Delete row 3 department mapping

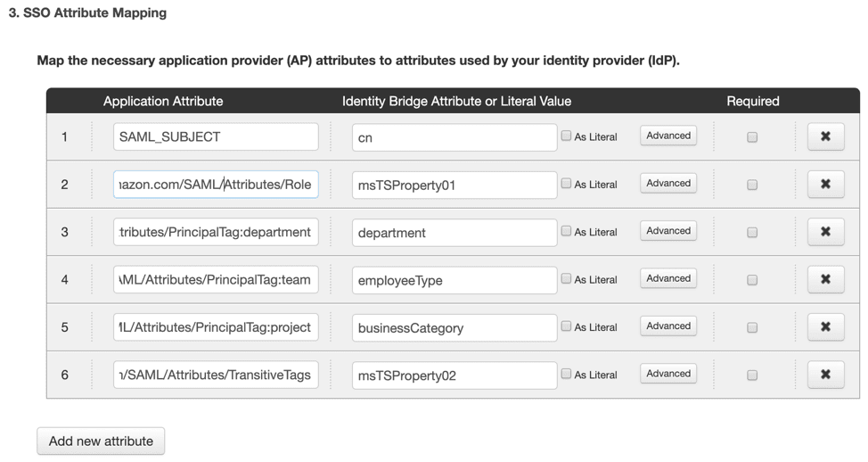[825, 232]
